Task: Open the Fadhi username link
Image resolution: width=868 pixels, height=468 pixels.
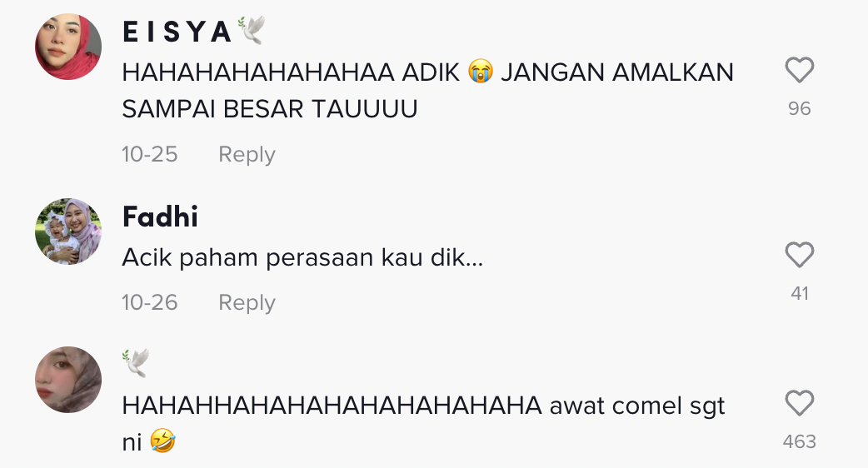Action: [x=160, y=217]
